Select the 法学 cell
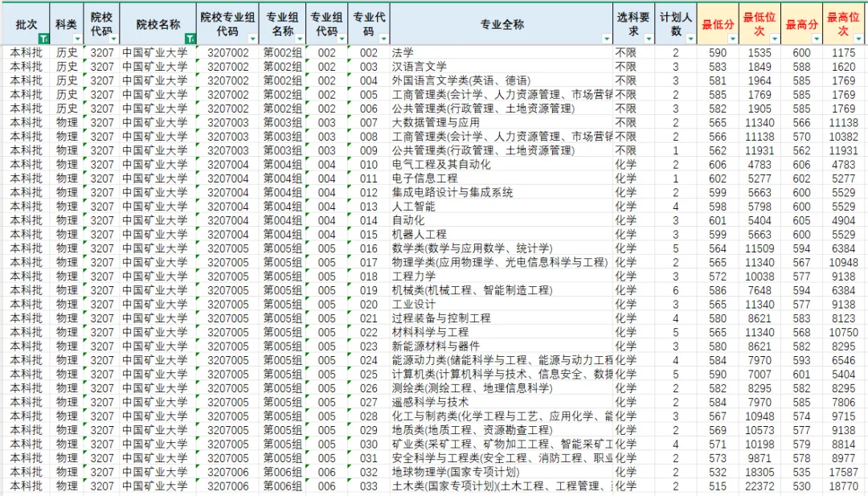 coord(502,52)
